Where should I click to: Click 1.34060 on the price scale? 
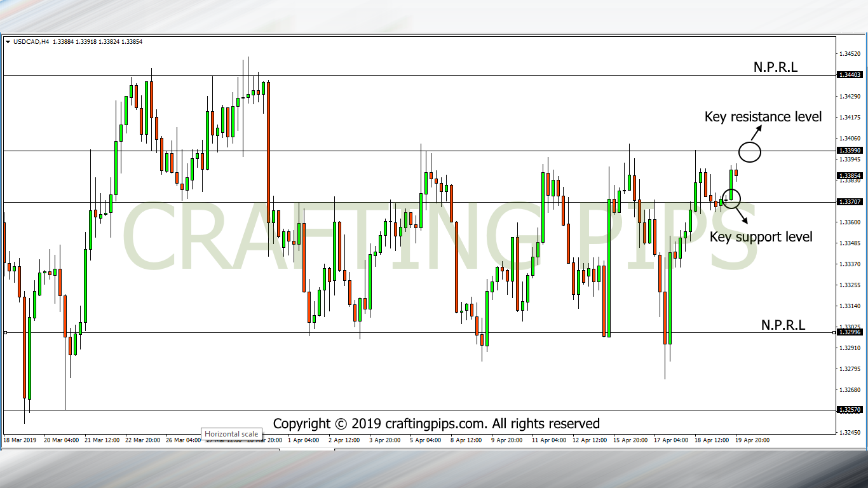pos(850,138)
